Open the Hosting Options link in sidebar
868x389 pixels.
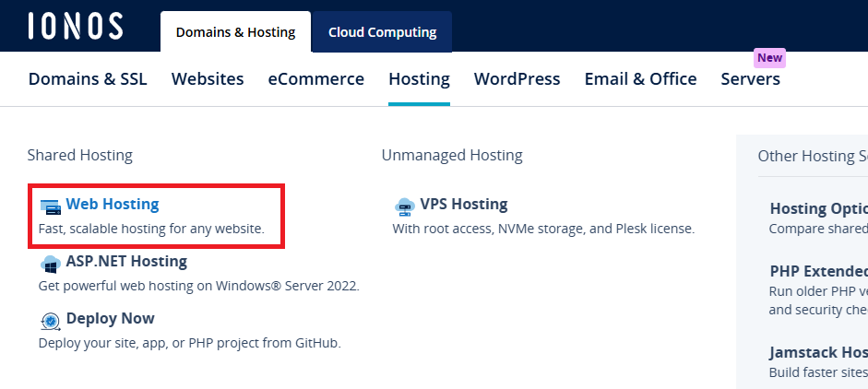tap(819, 208)
